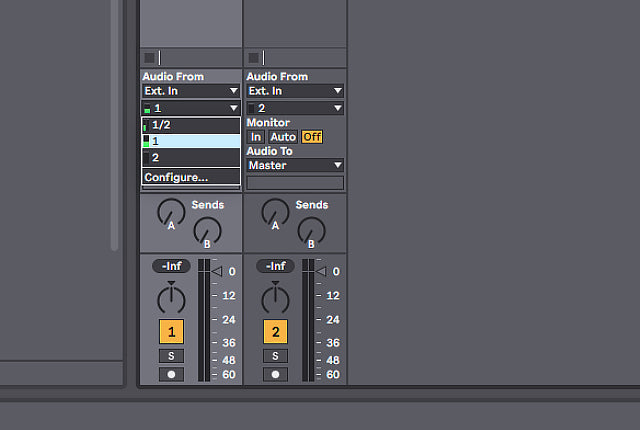640x430 pixels.
Task: Set track 2 Monitor to Off
Action: (x=312, y=137)
